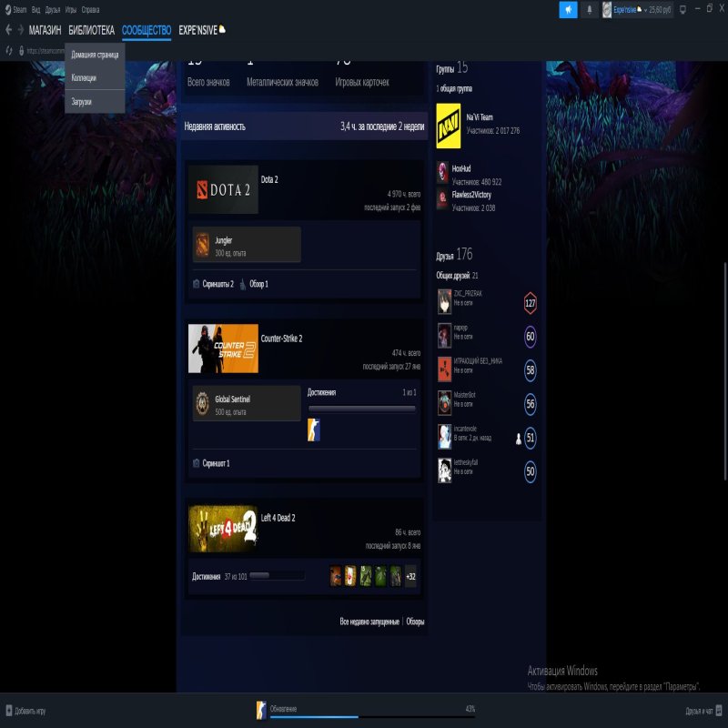728x728 pixels.
Task: Open the account dropdown showing 25,60 руб
Action: [637, 9]
